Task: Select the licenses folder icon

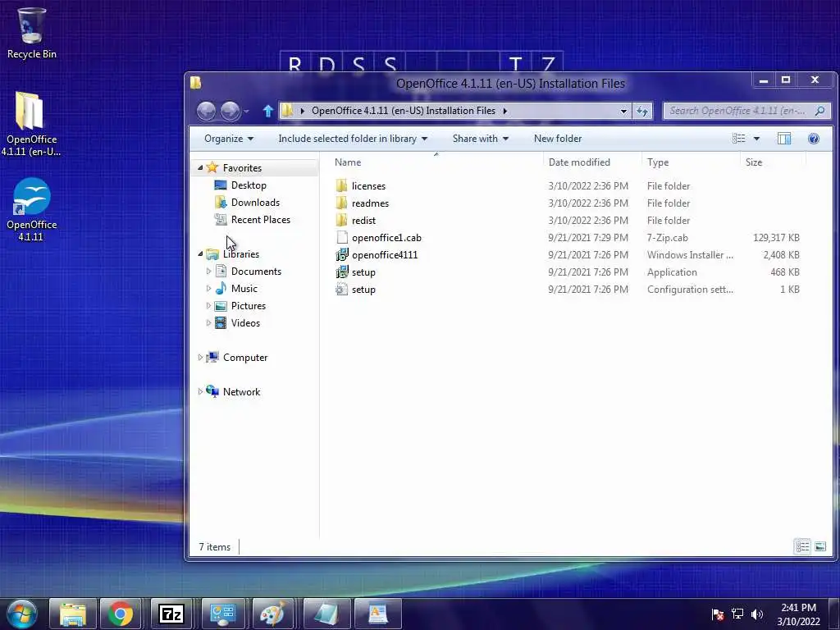Action: click(342, 186)
